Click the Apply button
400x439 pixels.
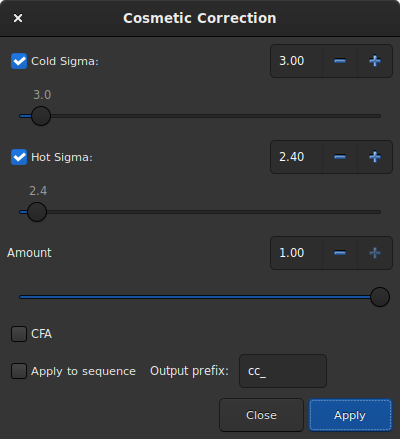pyautogui.click(x=350, y=415)
